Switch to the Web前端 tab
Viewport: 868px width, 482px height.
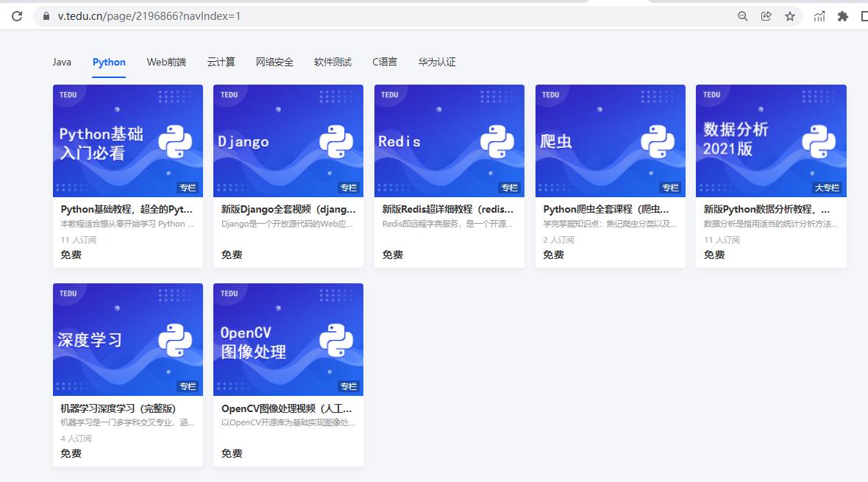[x=167, y=62]
